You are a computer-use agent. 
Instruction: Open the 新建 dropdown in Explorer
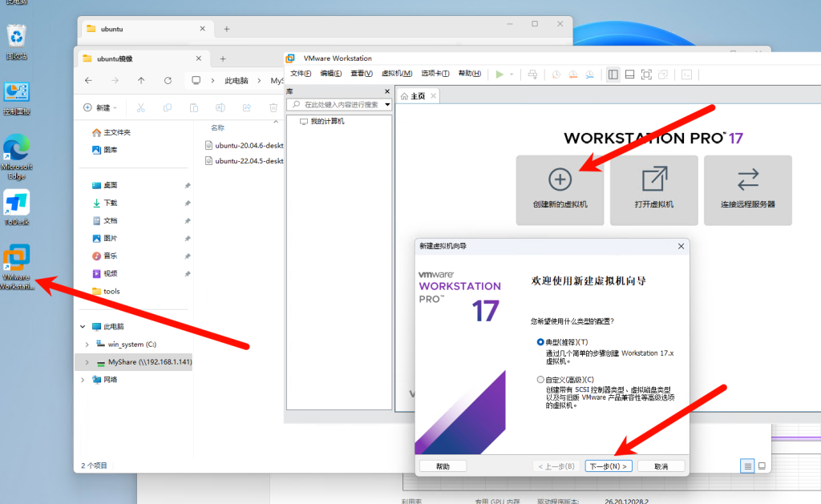tap(100, 108)
